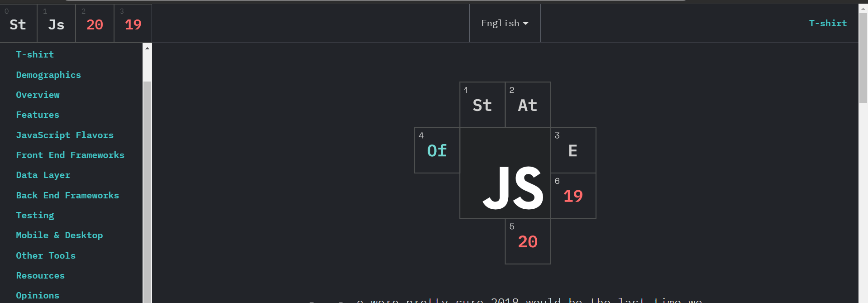868x303 pixels.
Task: Go to Other Tools section
Action: [x=46, y=255]
